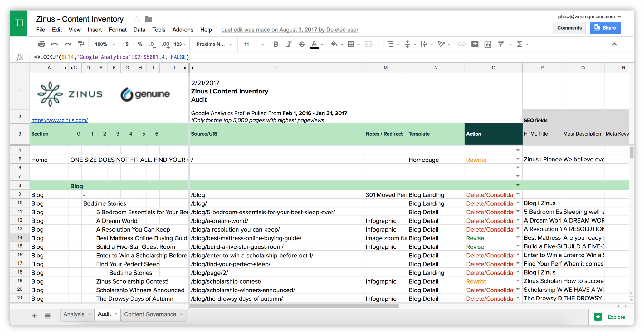Click the Insert chart icon
644x335 pixels.
488,44
